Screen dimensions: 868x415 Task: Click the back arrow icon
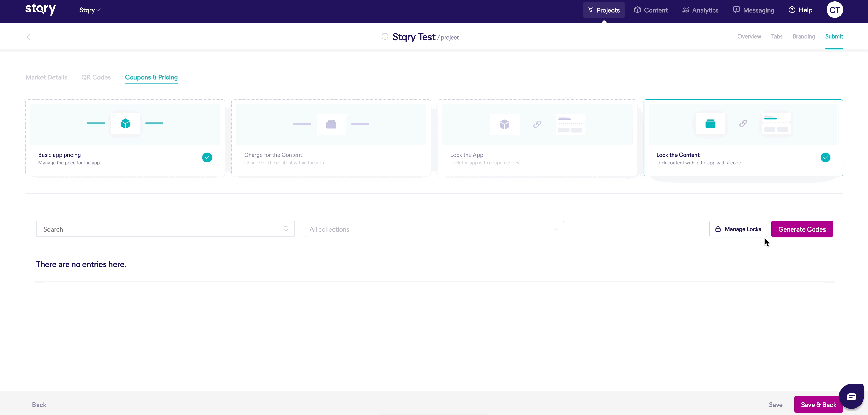coord(30,37)
